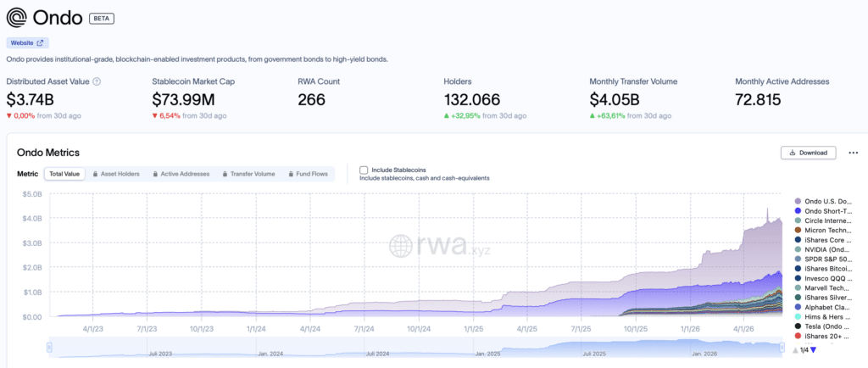Screen dimensions: 868x368
Task: Click the $3.74B Distributed Asset Value
Action: click(x=30, y=99)
